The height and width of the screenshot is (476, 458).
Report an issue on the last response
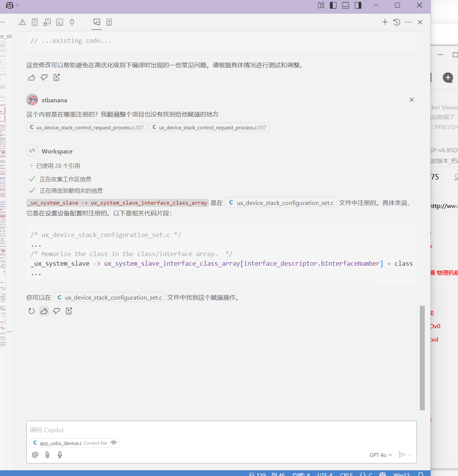tap(69, 311)
